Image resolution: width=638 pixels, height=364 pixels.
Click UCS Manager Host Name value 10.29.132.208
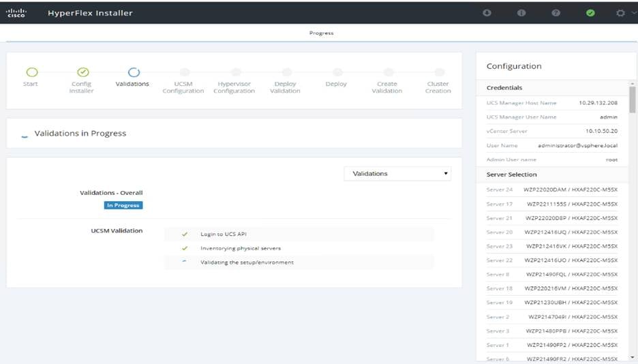[x=598, y=103]
